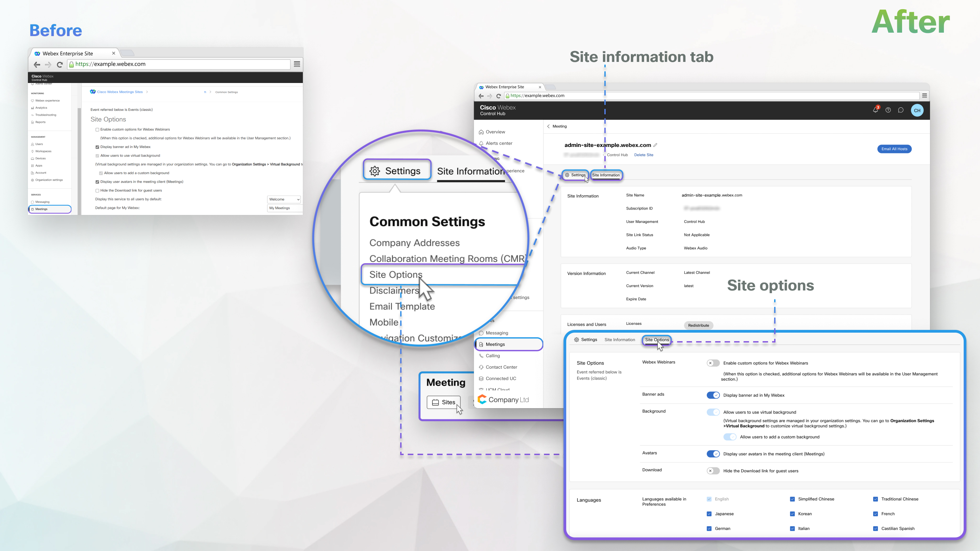This screenshot has width=980, height=551.
Task: Toggle Enable custom options for Webex Webinars
Action: pyautogui.click(x=712, y=363)
